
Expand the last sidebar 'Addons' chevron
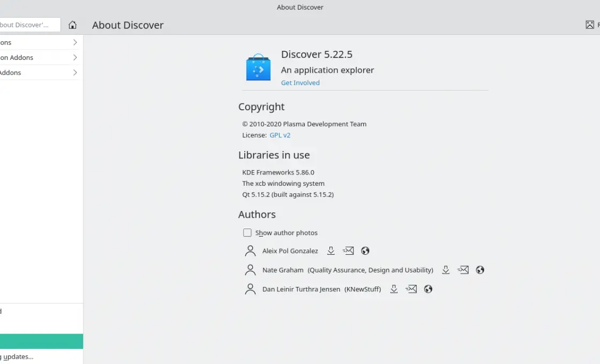(75, 73)
